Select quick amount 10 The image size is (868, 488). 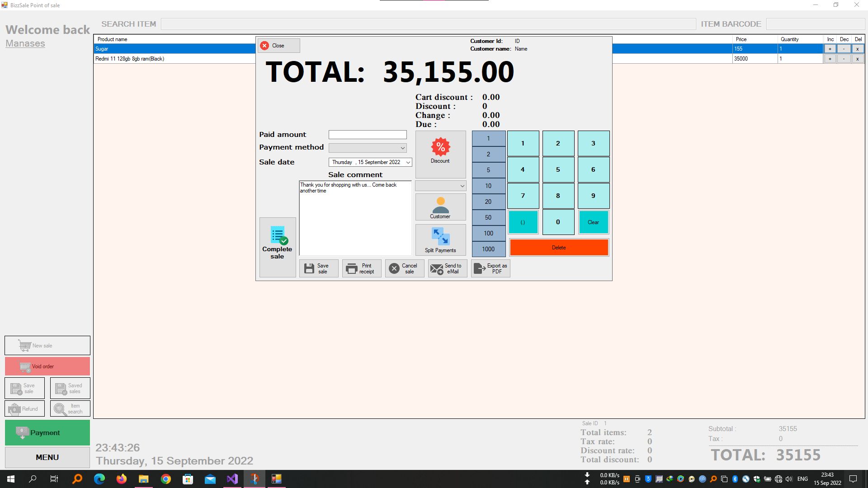click(x=489, y=186)
